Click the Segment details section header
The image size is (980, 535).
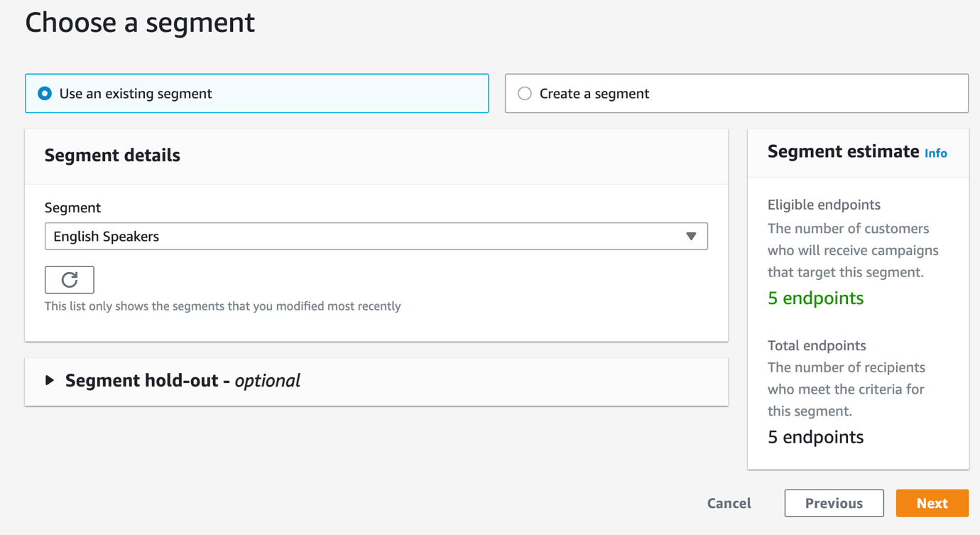[111, 155]
